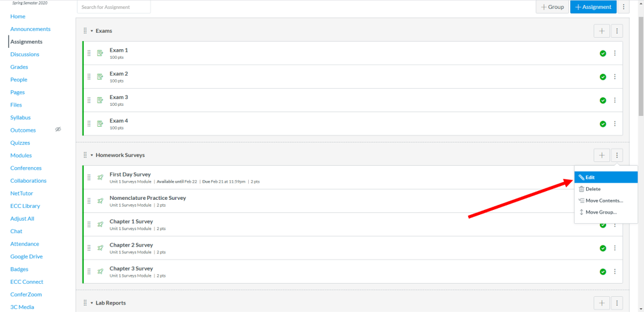This screenshot has width=644, height=312.
Task: Choose Edit from the group menu
Action: click(590, 178)
